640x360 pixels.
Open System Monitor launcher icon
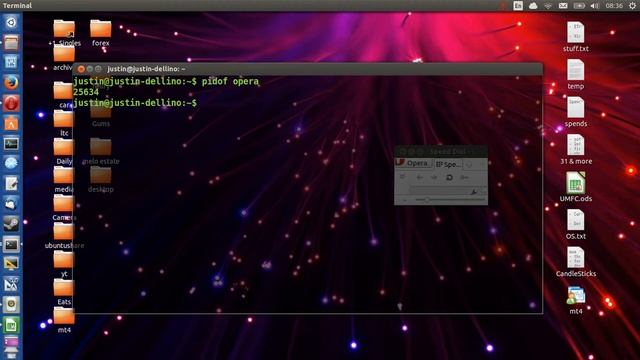pyautogui.click(x=11, y=143)
